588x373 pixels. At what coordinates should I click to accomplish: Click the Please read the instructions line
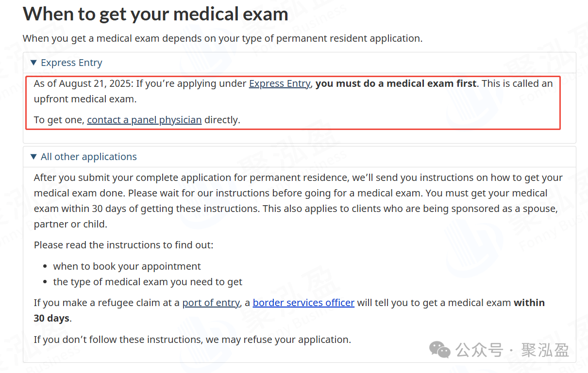pos(123,245)
